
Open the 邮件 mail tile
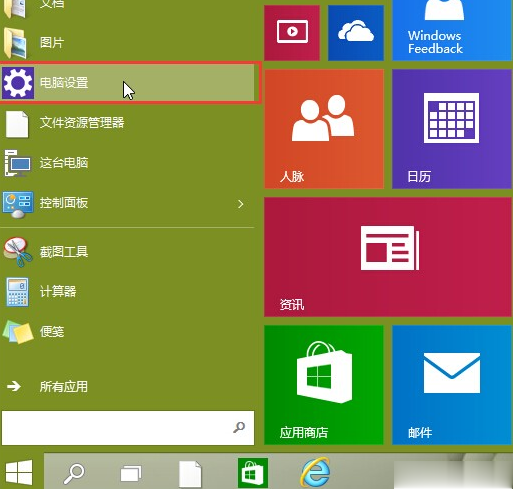click(x=452, y=385)
